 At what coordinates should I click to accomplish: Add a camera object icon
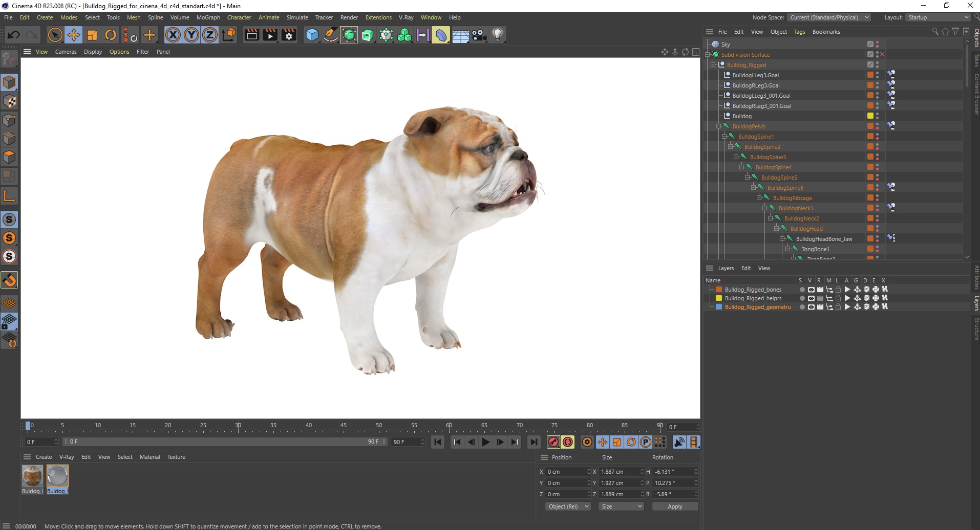tap(479, 35)
